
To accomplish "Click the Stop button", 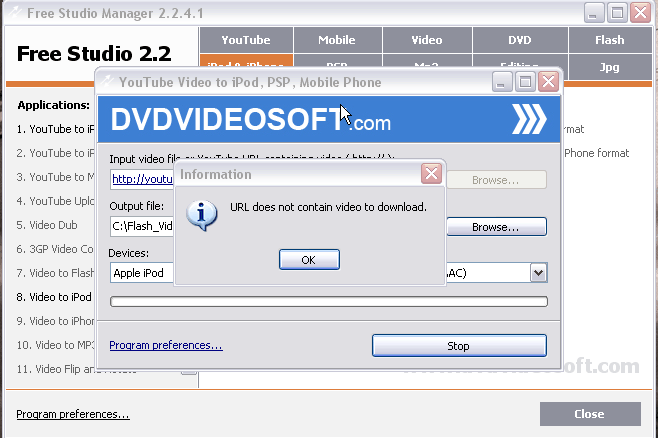I will coord(459,346).
